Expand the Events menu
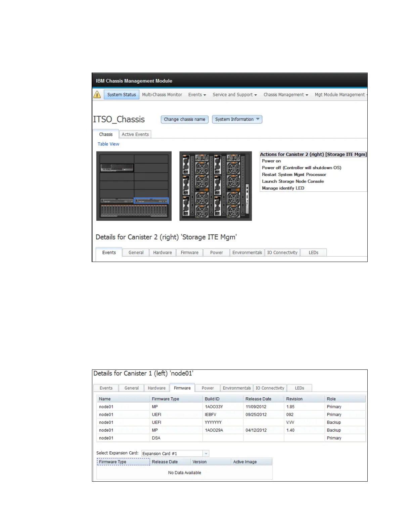 pyautogui.click(x=197, y=95)
